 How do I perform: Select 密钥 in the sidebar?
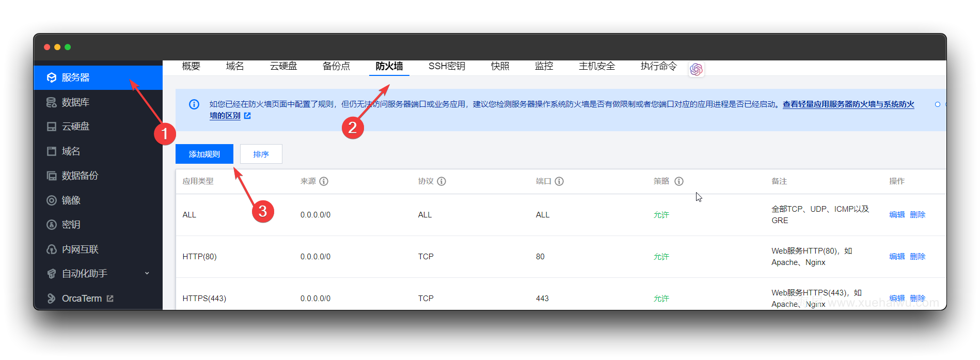tap(98, 225)
